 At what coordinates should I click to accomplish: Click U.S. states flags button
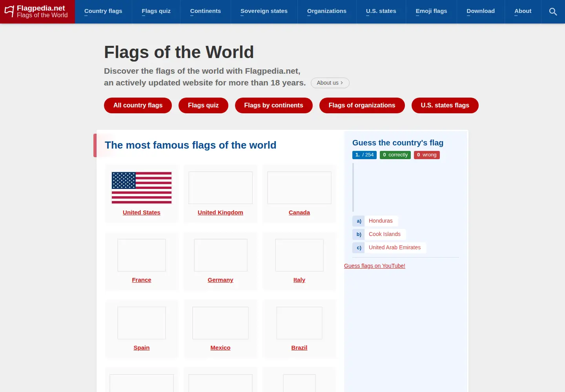click(x=445, y=105)
